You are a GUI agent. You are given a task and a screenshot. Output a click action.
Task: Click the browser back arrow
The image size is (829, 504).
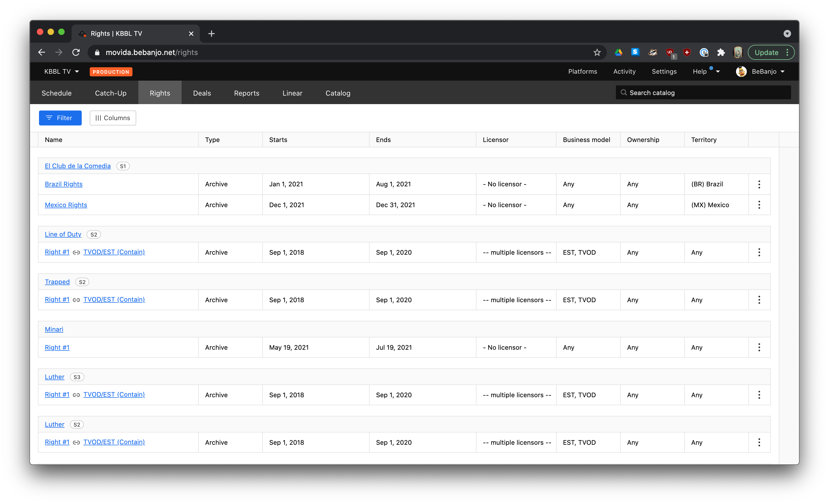coord(42,52)
